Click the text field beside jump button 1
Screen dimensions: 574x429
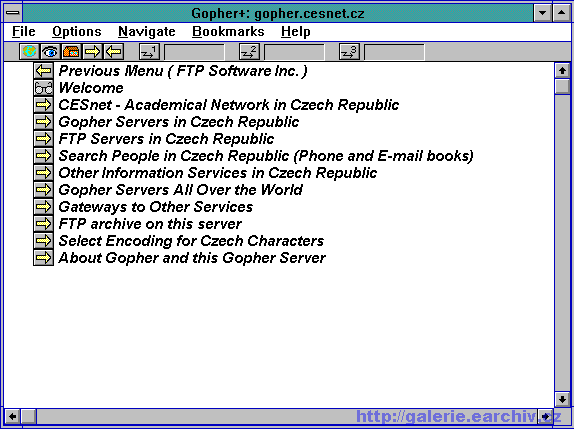pyautogui.click(x=194, y=52)
